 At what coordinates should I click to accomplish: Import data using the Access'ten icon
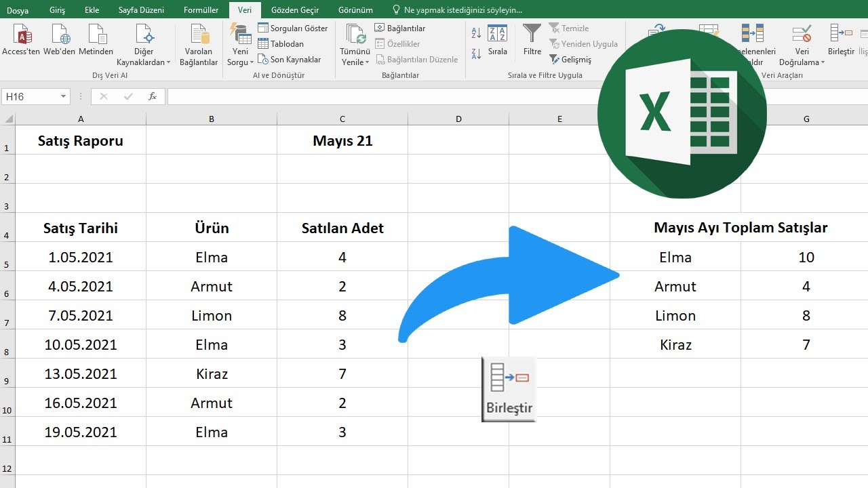(21, 40)
